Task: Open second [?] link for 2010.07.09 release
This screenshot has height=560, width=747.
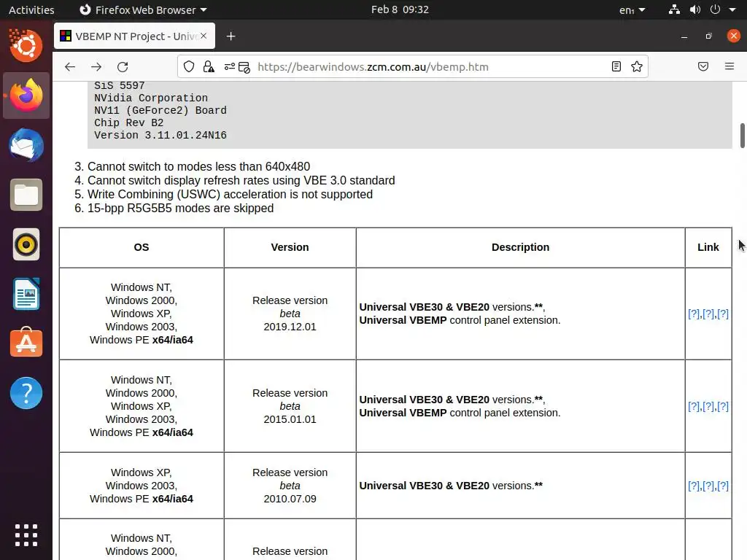Action: [x=708, y=486]
